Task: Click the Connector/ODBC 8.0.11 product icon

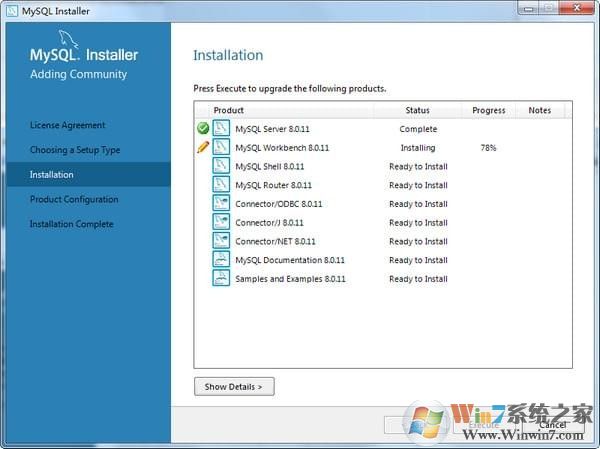Action: (x=221, y=204)
